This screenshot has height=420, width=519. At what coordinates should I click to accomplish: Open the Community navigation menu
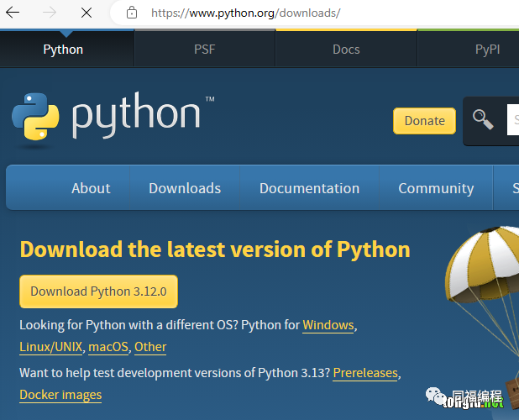coord(436,188)
